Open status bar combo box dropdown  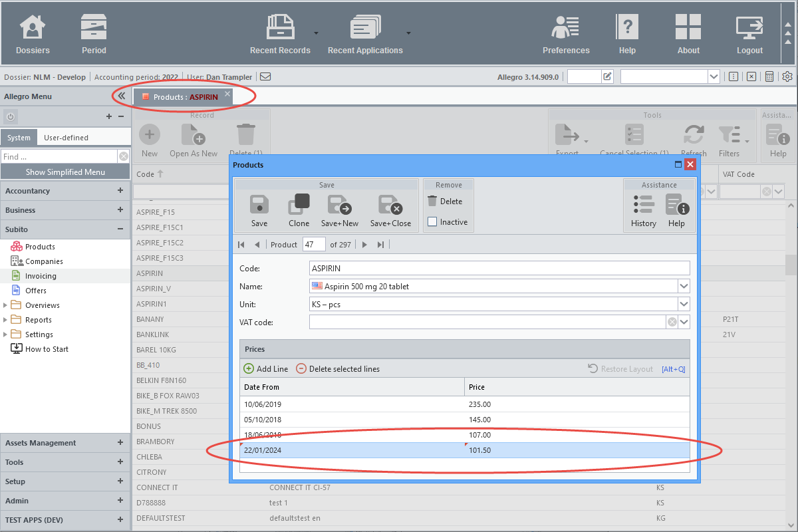[714, 76]
